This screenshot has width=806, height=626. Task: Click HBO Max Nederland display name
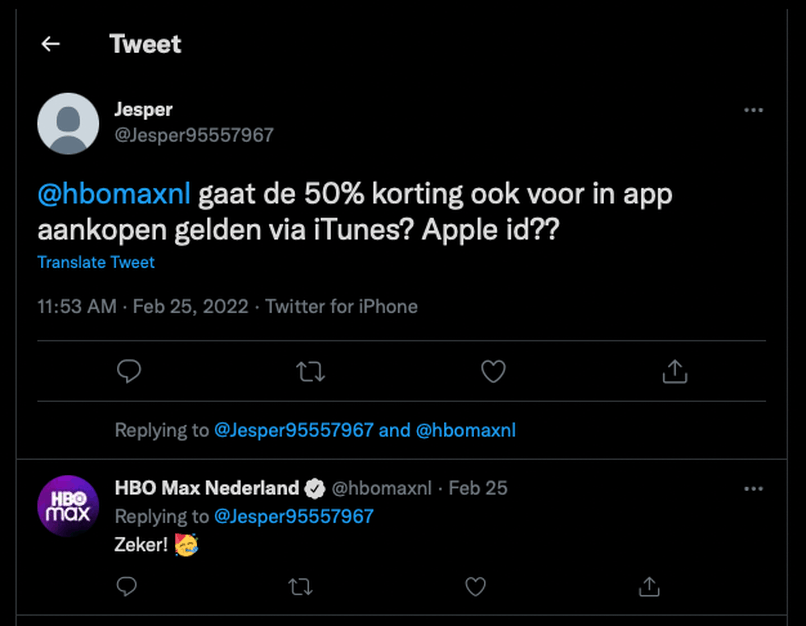pos(207,488)
